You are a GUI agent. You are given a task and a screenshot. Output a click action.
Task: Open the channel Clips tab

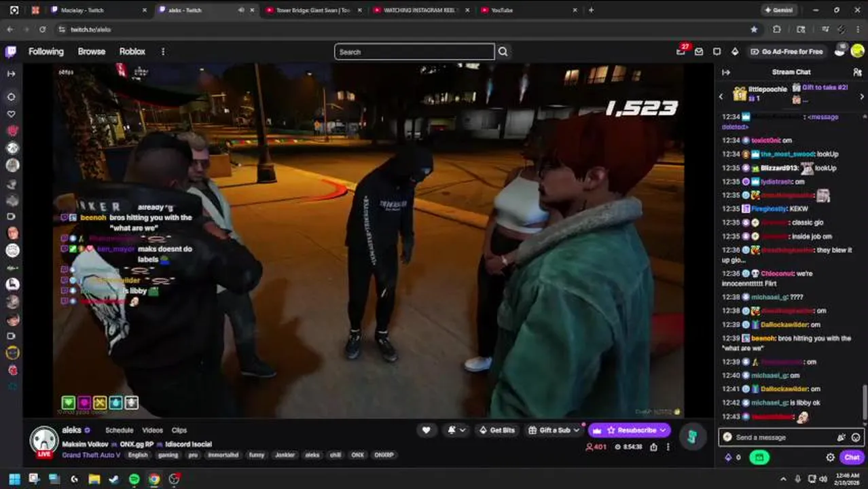(x=179, y=431)
